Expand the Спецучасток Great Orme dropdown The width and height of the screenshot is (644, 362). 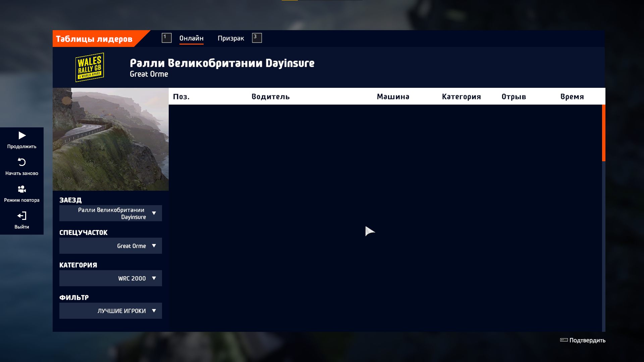[111, 246]
